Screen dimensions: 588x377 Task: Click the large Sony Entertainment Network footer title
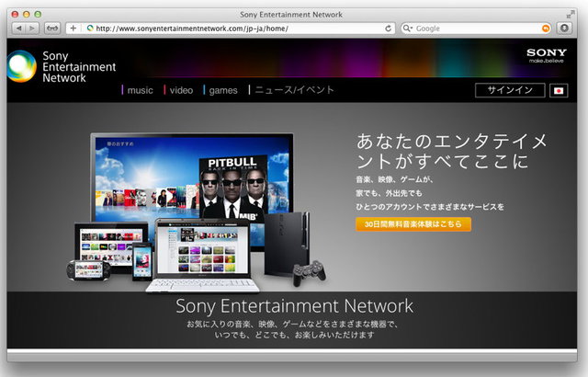click(x=294, y=306)
